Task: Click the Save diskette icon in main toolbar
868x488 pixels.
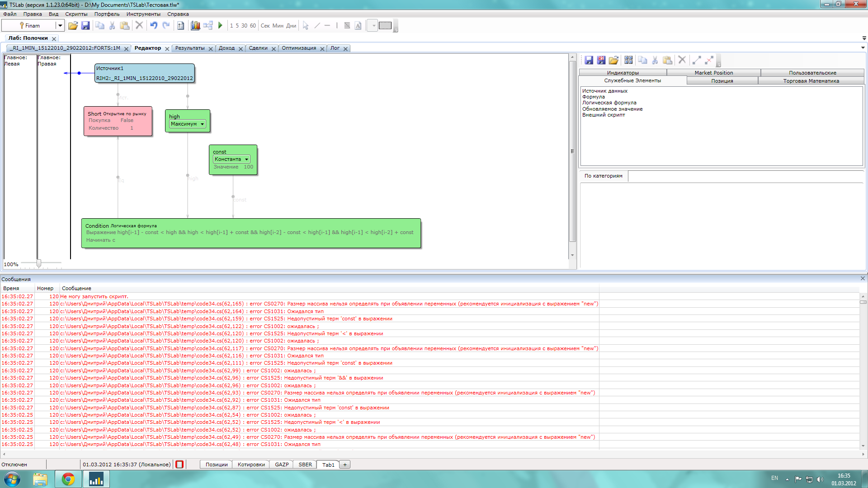Action: [x=85, y=26]
